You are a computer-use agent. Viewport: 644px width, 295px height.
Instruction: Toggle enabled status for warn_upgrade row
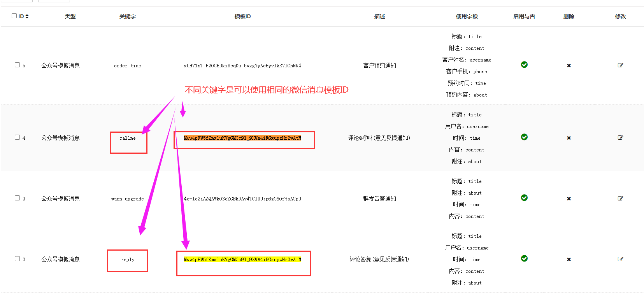coord(524,198)
